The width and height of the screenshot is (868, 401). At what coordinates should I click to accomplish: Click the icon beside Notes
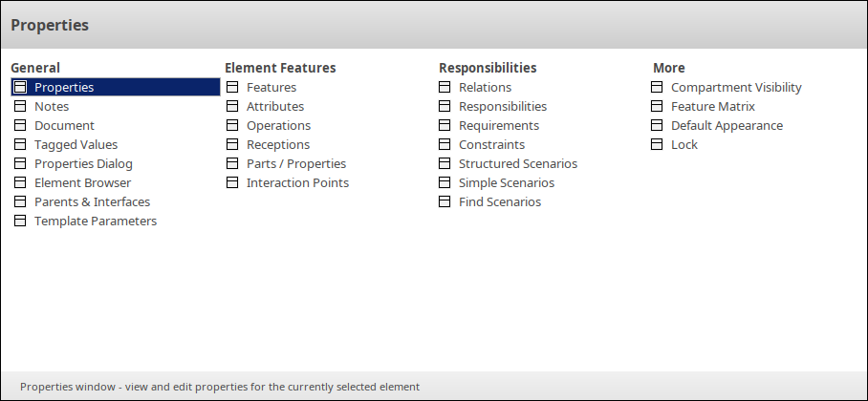[x=19, y=106]
